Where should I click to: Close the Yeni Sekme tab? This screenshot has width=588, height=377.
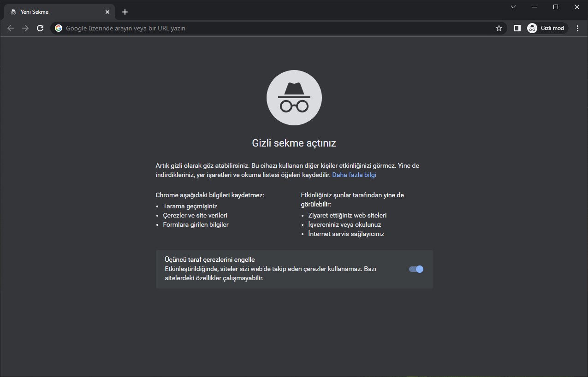pos(107,12)
